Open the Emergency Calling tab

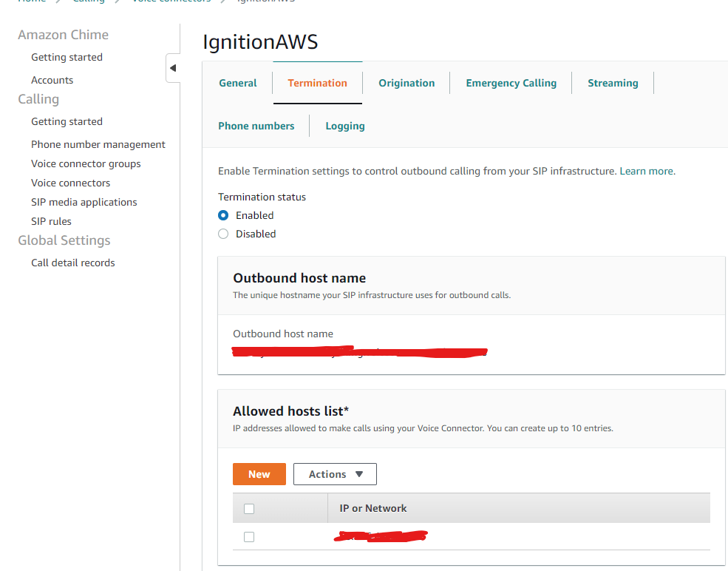tap(511, 83)
